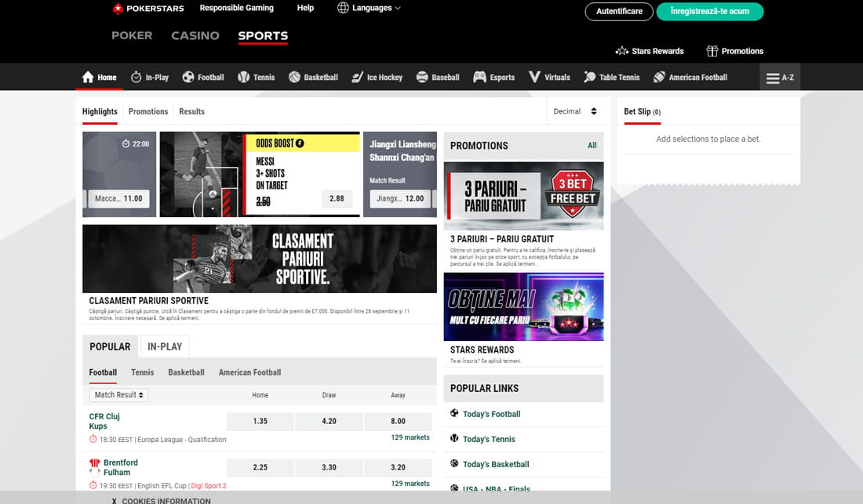
Task: Select Macca... 11.00 odds button
Action: [x=118, y=198]
